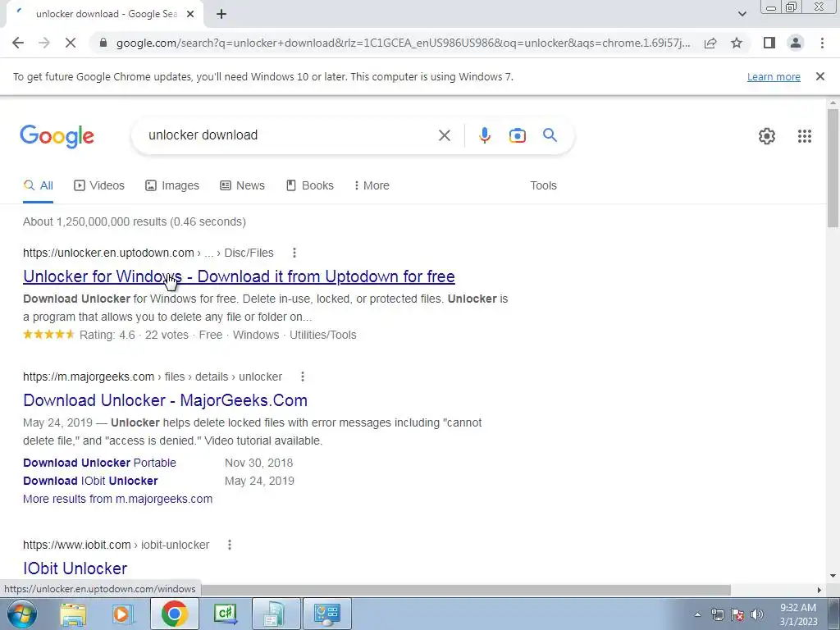
Task: Open the Windows Start menu
Action: click(21, 614)
